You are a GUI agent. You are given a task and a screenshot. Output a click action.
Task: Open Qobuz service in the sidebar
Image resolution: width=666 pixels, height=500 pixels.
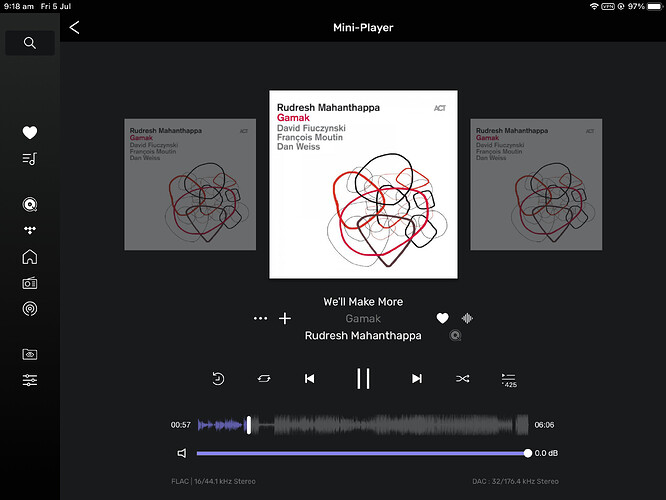[x=30, y=205]
